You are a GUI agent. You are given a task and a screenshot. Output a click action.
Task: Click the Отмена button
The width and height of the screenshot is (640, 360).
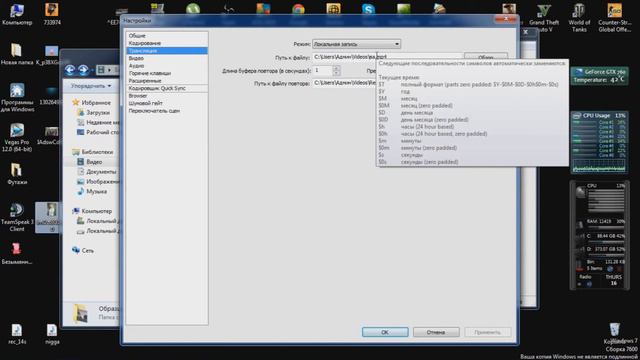click(x=436, y=332)
